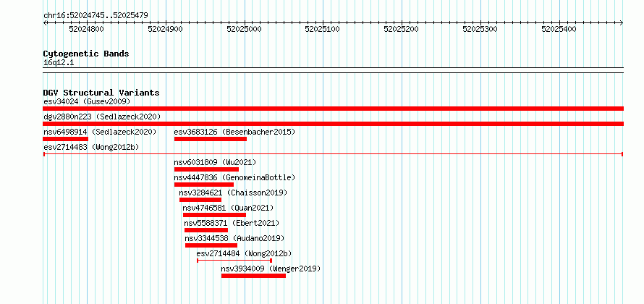Image resolution: width=644 pixels, height=304 pixels.
Task: Click the 52025200 ruler position
Action: [x=402, y=29]
